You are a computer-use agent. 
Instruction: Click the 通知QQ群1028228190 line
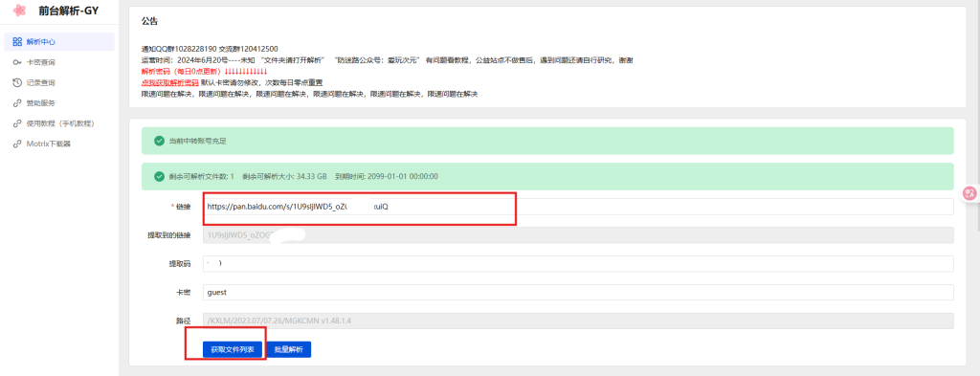pyautogui.click(x=210, y=48)
